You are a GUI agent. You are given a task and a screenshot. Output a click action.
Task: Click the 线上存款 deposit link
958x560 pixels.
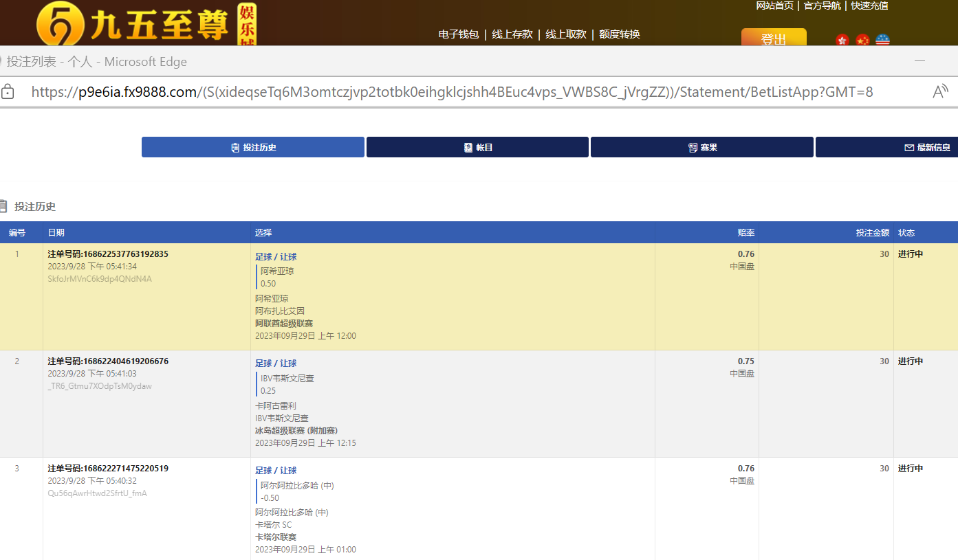click(x=512, y=34)
